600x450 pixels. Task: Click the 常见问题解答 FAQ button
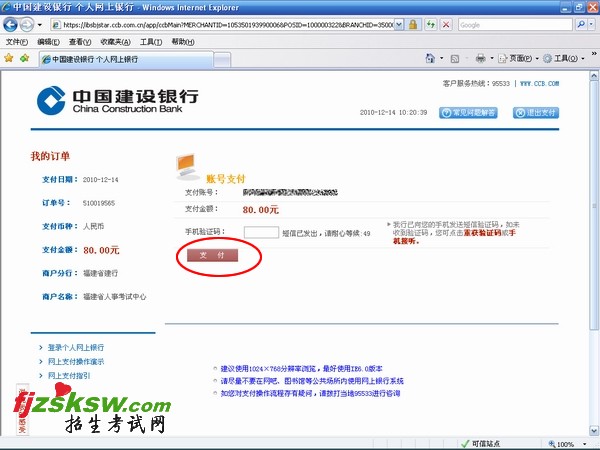(468, 113)
